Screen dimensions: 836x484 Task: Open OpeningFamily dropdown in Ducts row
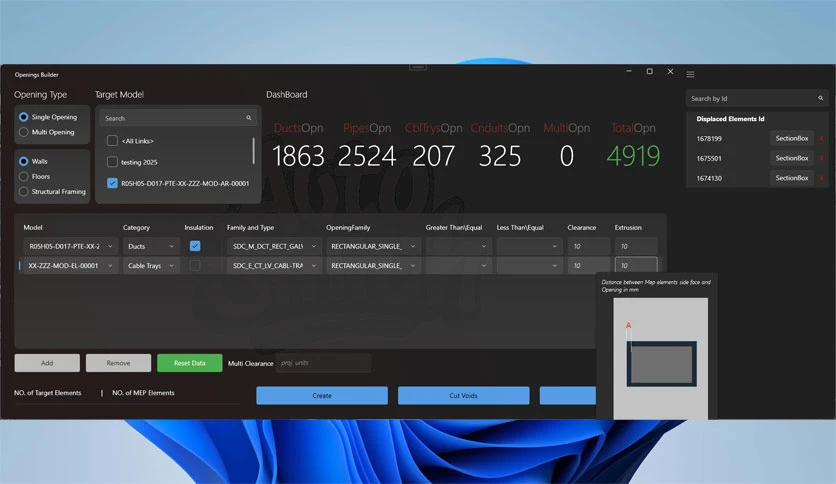(x=373, y=246)
